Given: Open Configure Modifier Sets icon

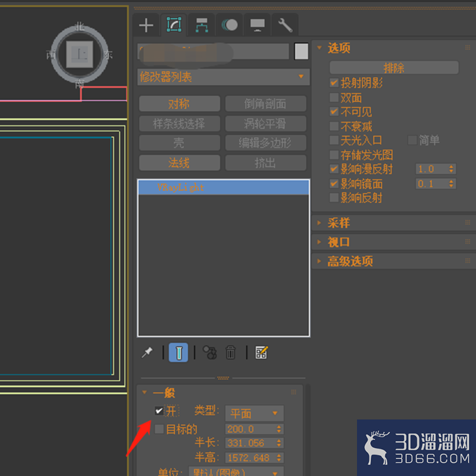Looking at the screenshot, I should [x=261, y=352].
